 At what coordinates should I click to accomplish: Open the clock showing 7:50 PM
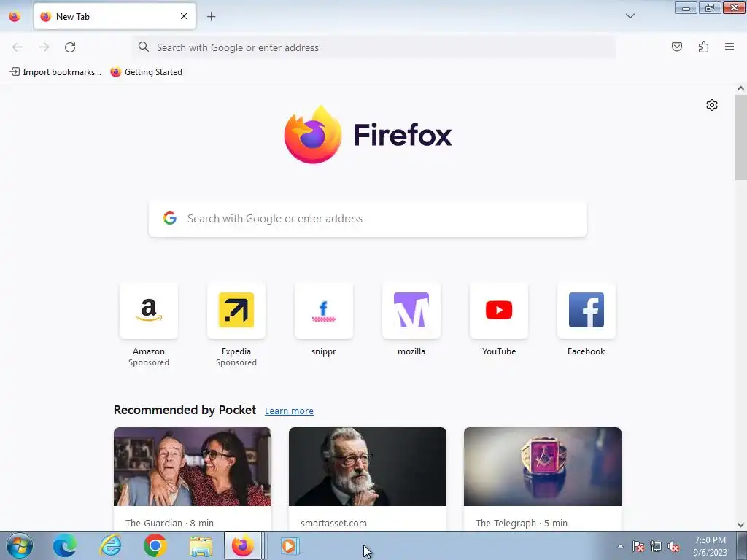(710, 546)
